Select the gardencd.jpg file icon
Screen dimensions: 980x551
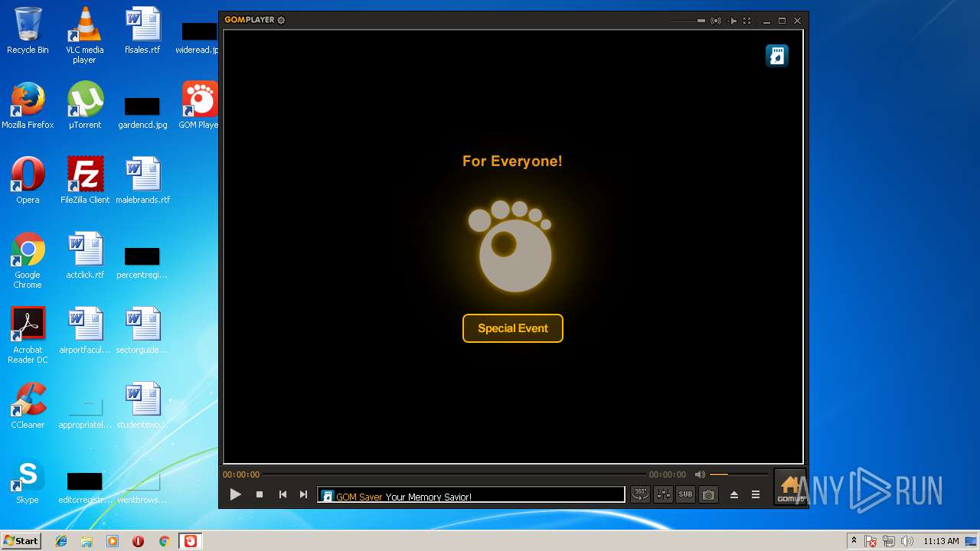point(142,112)
